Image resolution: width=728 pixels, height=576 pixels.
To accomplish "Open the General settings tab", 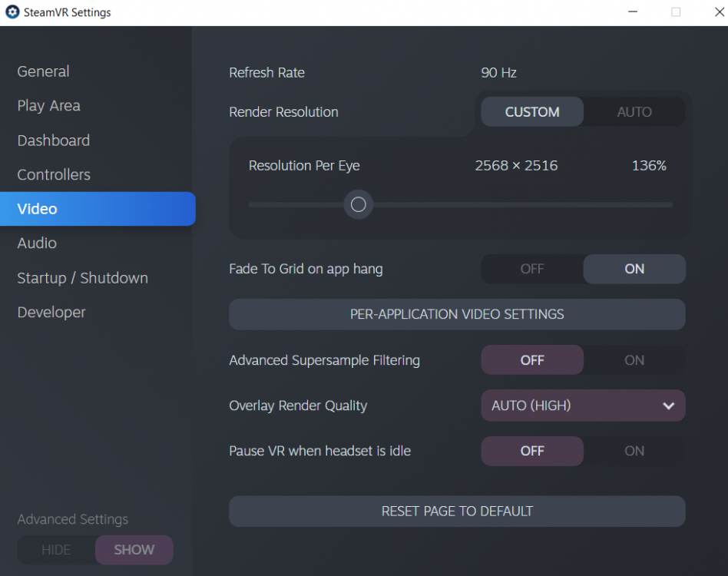I will [43, 71].
